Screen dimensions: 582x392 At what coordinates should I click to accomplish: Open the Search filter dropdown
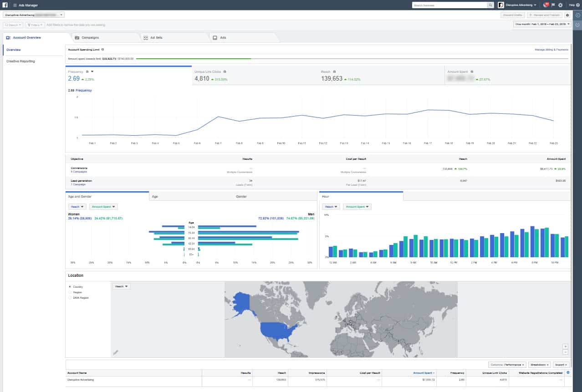pos(13,25)
